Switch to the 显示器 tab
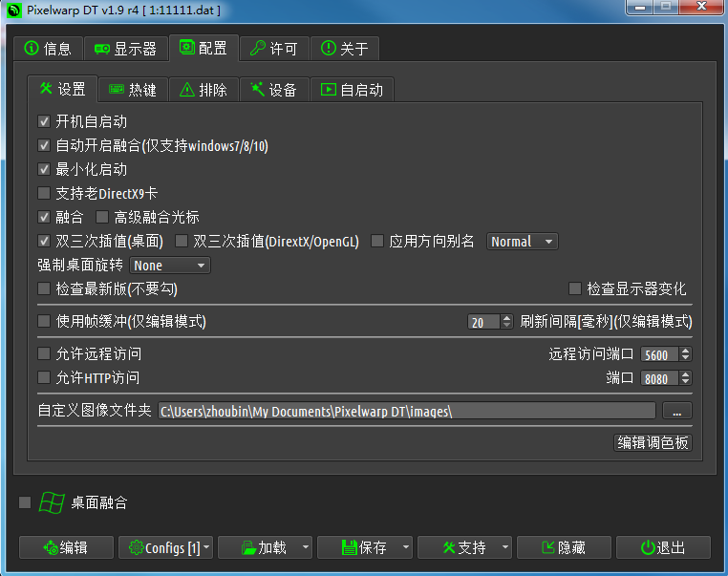The image size is (728, 576). [125, 49]
